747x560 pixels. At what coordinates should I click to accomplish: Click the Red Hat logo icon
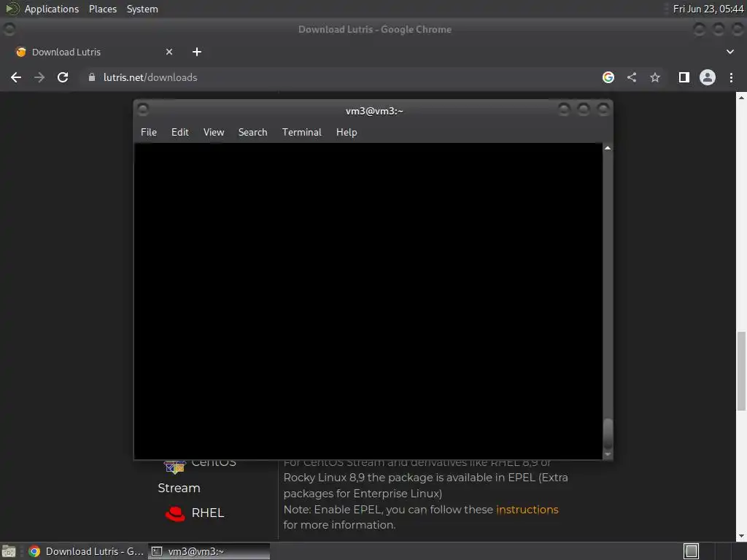(x=175, y=514)
